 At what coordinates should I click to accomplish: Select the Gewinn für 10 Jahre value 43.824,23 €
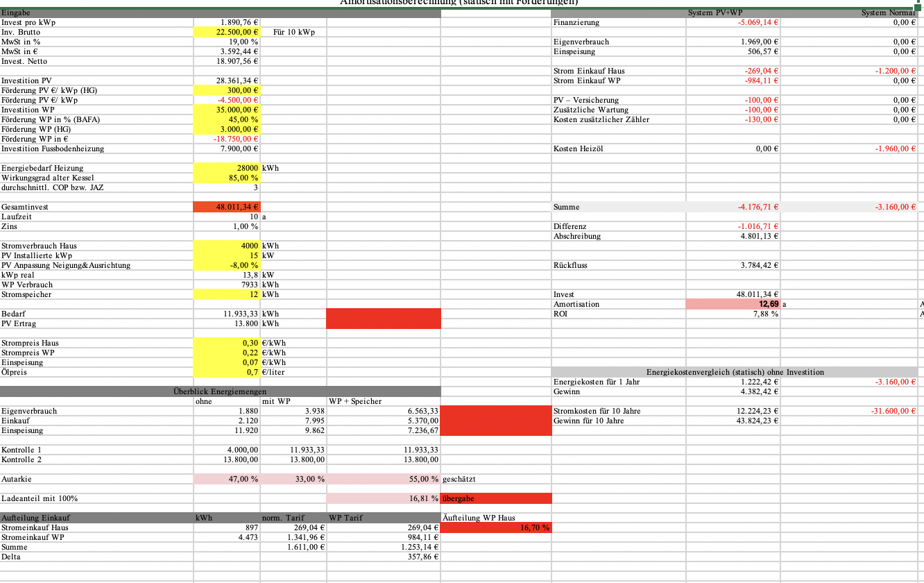[758, 421]
